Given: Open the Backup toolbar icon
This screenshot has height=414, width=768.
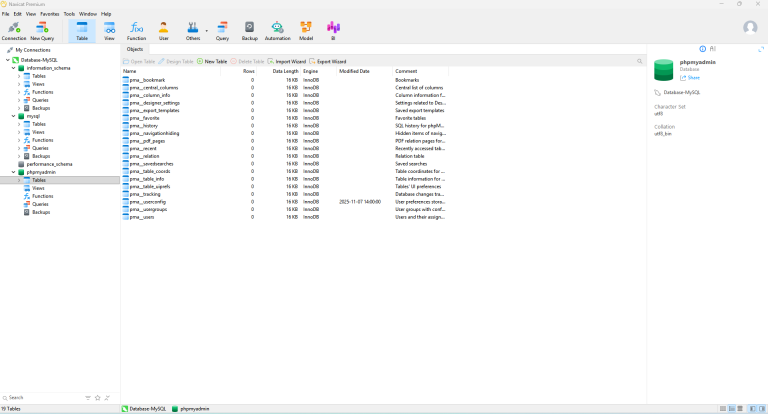Looking at the screenshot, I should (249, 30).
